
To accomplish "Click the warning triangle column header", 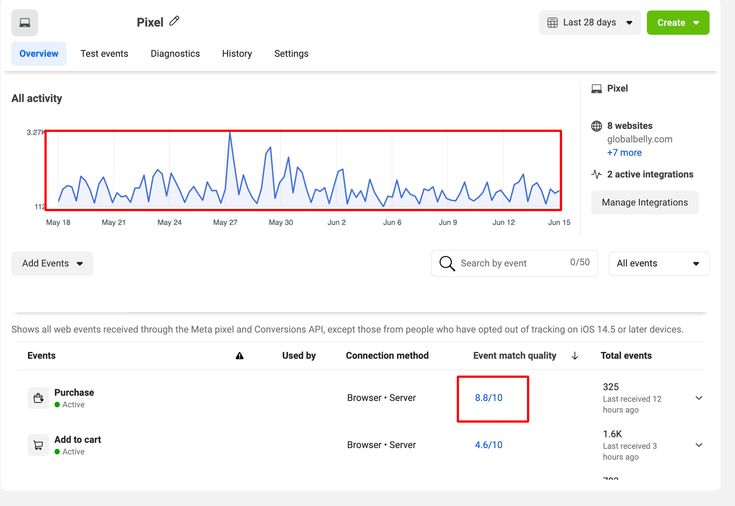I will (x=240, y=356).
